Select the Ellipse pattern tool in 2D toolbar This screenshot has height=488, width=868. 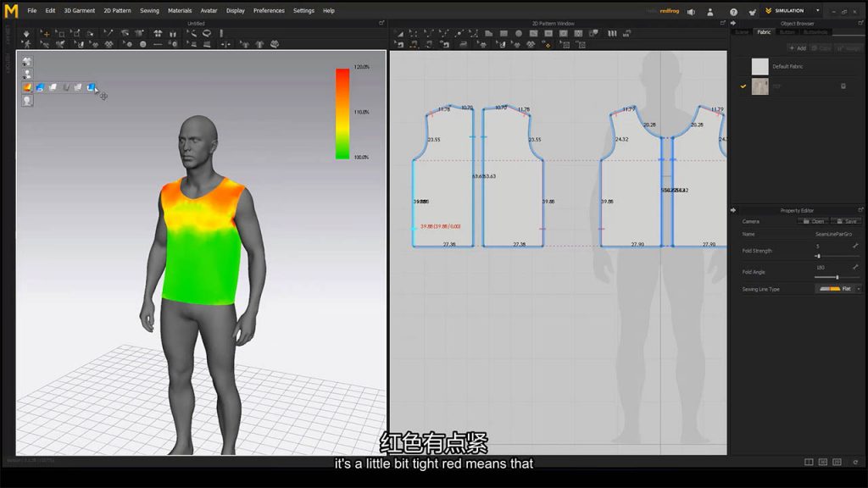tap(519, 34)
